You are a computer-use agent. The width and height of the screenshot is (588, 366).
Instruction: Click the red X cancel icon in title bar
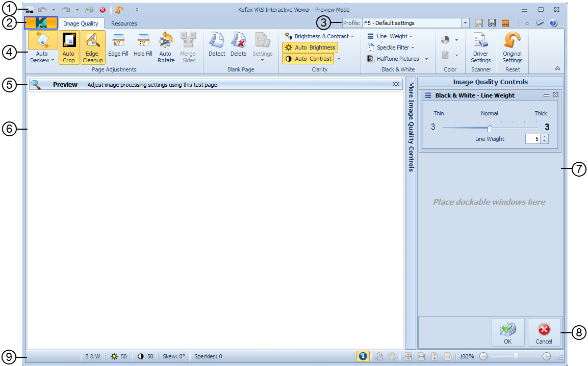(x=103, y=10)
